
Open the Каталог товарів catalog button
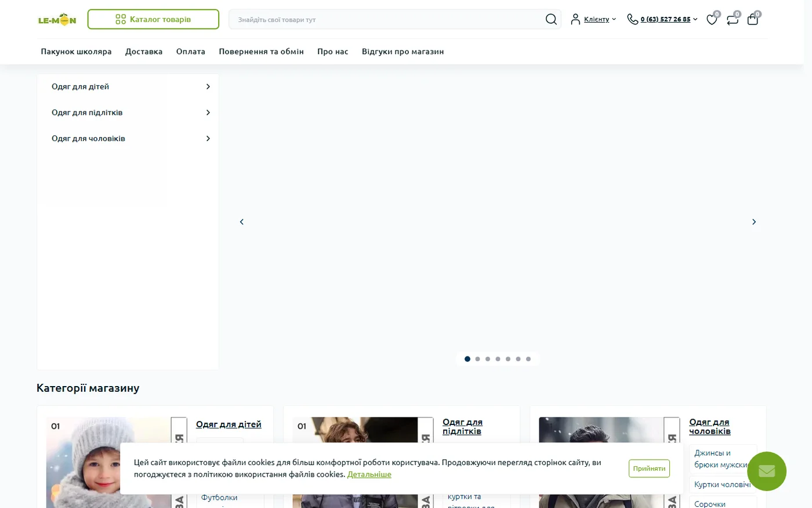[153, 19]
